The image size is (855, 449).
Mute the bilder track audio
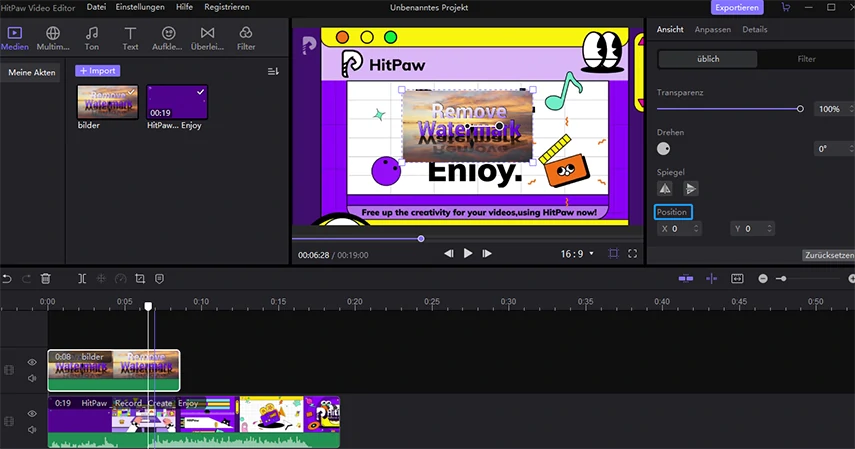(x=32, y=378)
